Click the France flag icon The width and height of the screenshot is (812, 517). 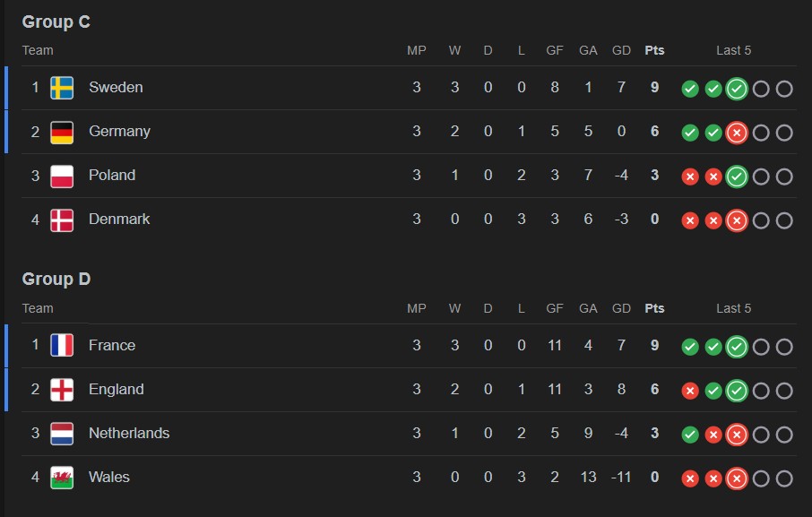tap(62, 346)
